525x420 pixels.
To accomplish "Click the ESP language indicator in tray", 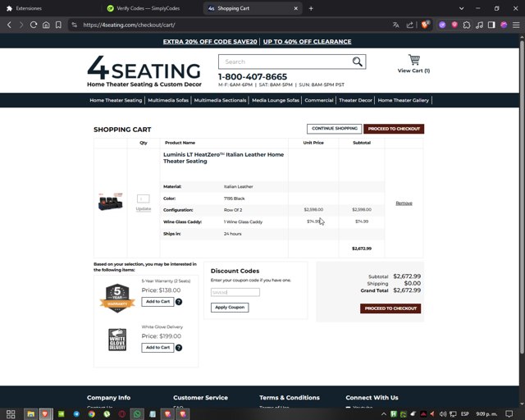I will (x=465, y=414).
